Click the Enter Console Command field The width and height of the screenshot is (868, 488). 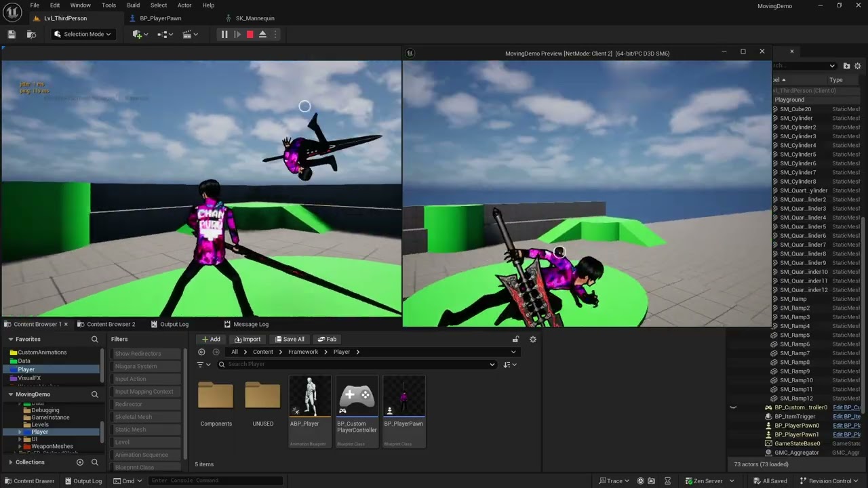click(x=215, y=481)
